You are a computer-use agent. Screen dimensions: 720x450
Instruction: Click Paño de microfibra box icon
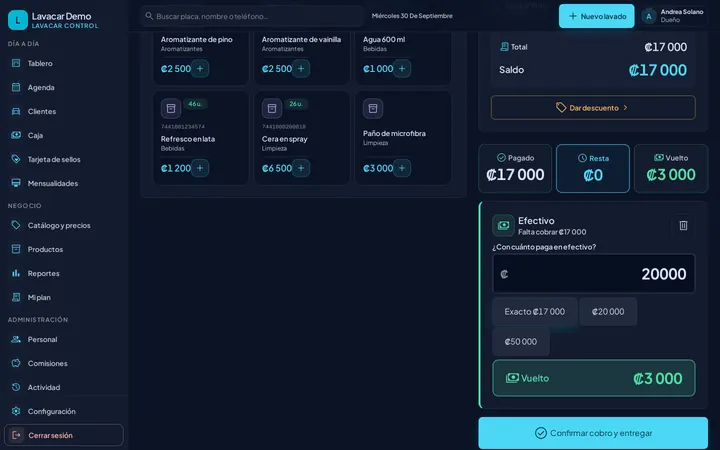click(373, 108)
